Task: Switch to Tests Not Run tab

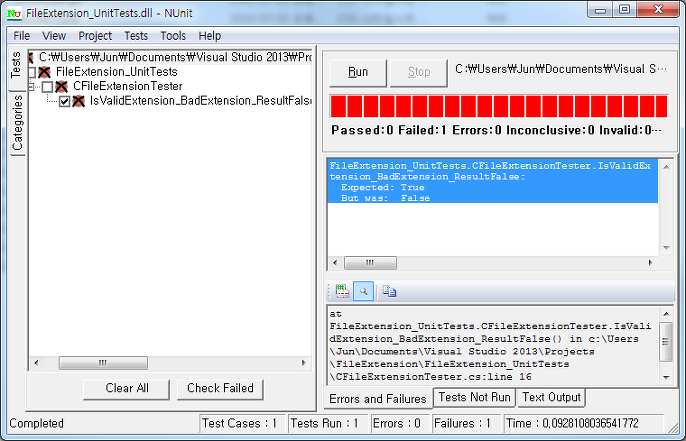Action: point(474,397)
